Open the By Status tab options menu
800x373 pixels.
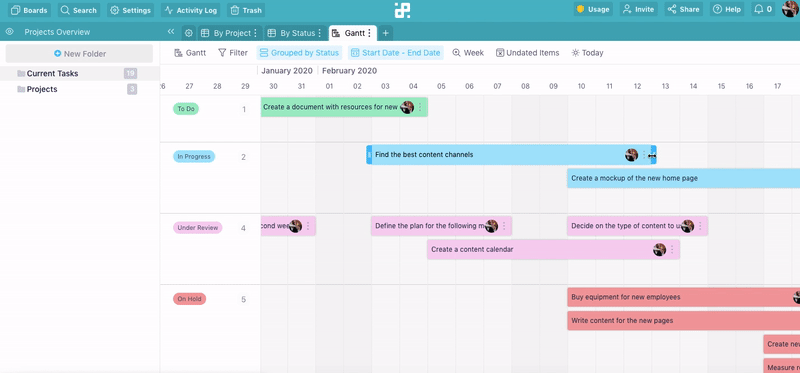point(320,33)
